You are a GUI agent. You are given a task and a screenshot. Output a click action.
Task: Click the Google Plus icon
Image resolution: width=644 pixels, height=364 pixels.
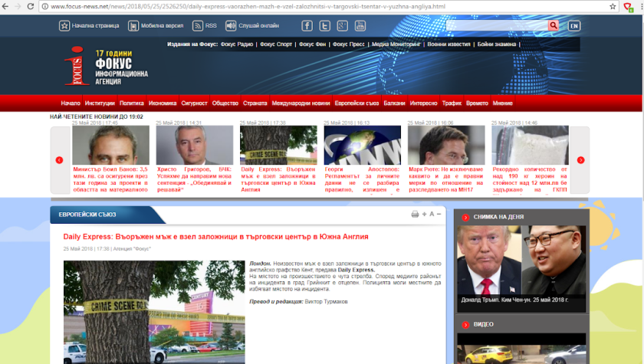(343, 25)
